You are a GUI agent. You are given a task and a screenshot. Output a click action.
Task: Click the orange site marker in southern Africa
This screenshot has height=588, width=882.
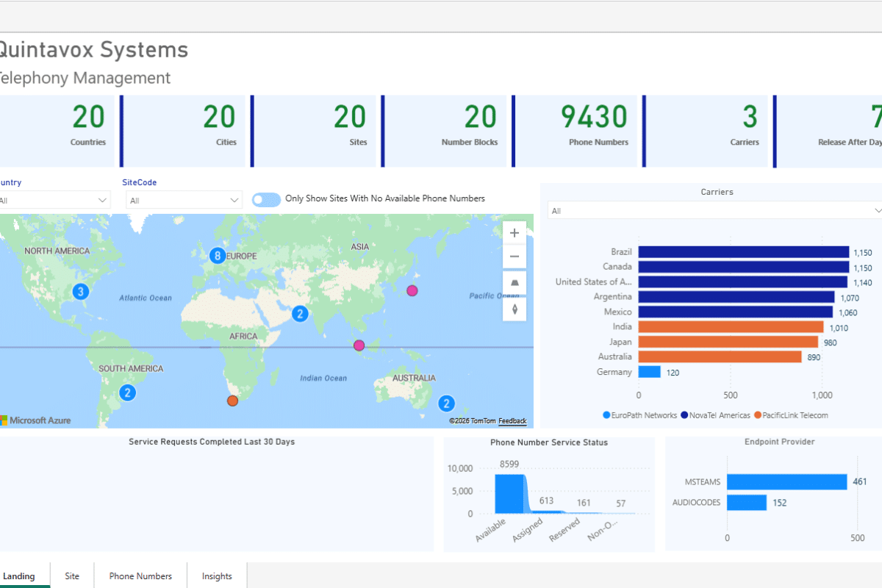point(233,401)
